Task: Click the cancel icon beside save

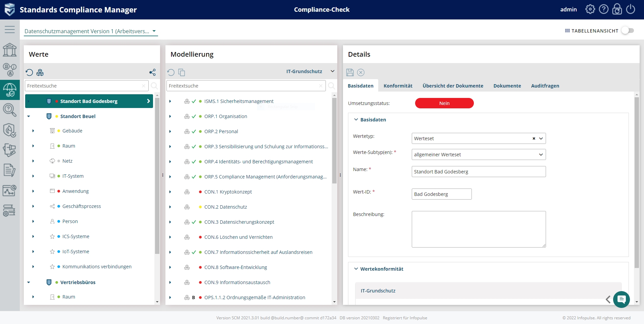Action: click(361, 72)
